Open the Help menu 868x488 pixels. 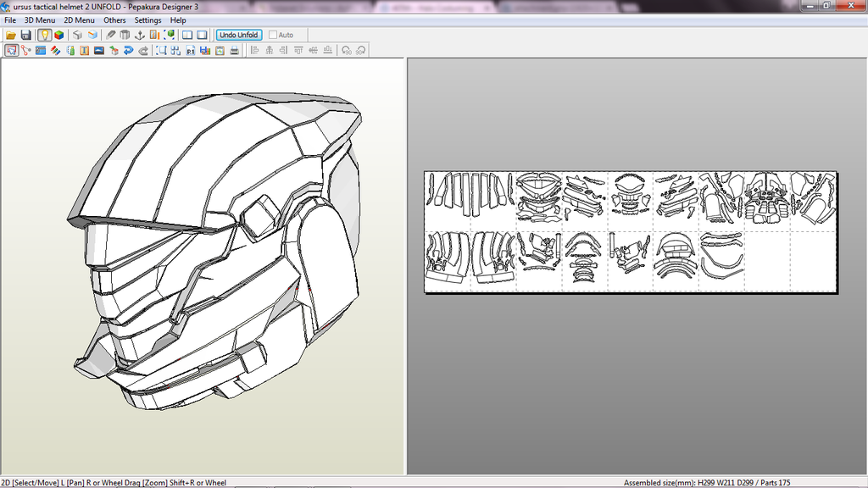coord(178,20)
